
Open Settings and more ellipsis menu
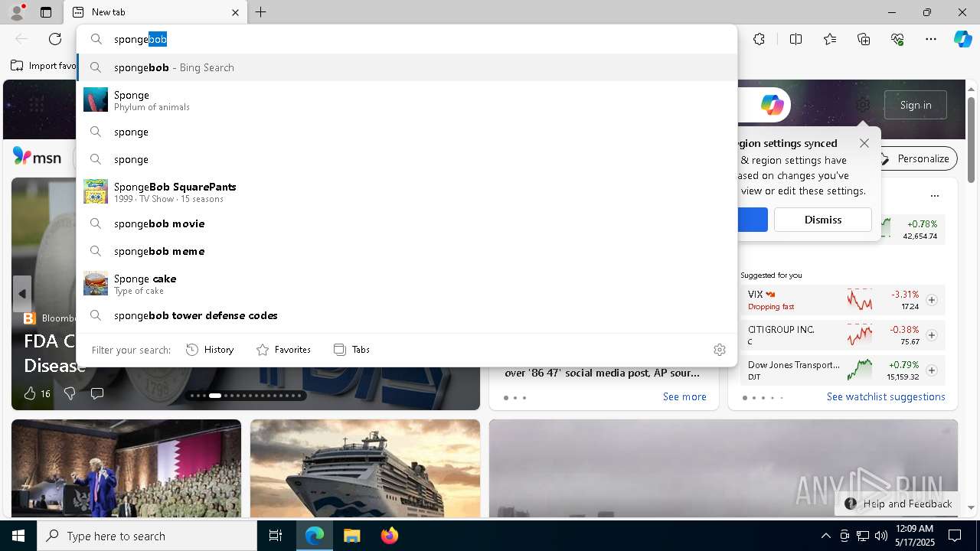pyautogui.click(x=931, y=39)
